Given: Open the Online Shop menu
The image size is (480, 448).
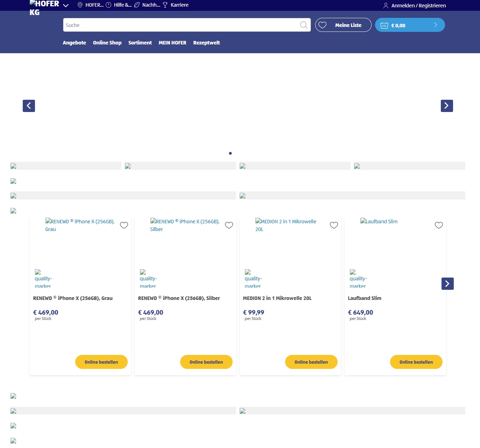Looking at the screenshot, I should [107, 43].
